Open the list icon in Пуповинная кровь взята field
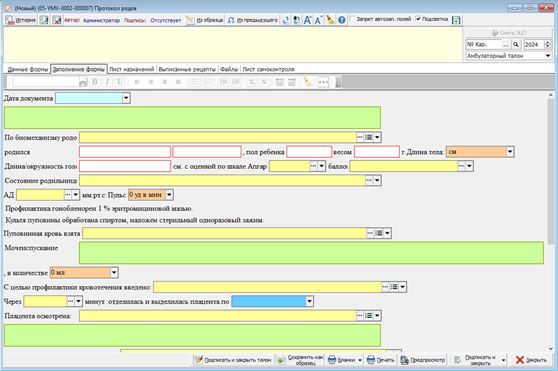 coord(379,233)
